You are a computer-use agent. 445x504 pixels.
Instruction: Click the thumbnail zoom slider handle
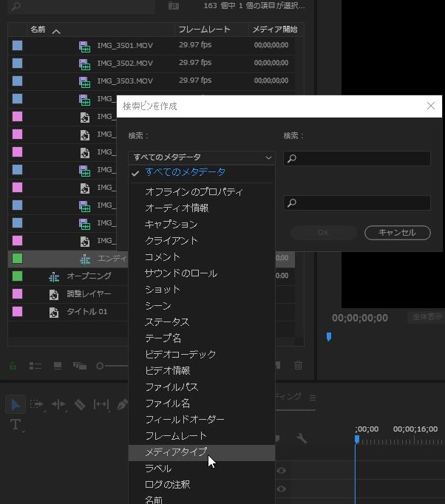101,366
